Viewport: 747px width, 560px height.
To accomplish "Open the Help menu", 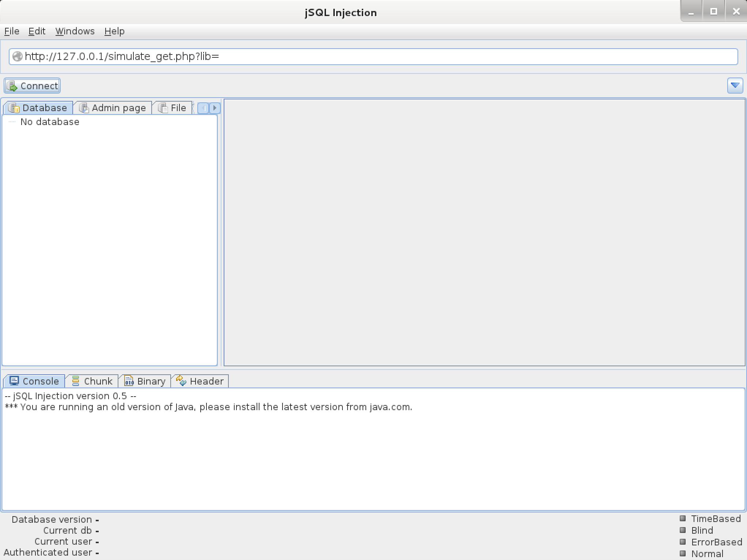I will tap(114, 31).
